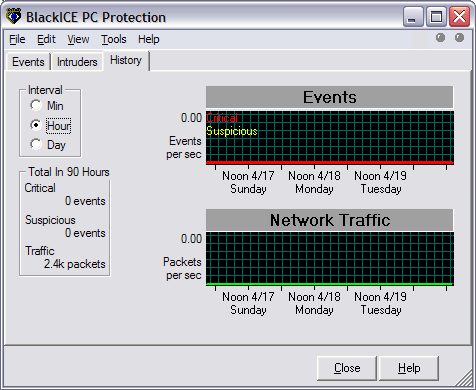The width and height of the screenshot is (476, 390).
Task: Click the yellow Suspicious legend label
Action: tap(232, 131)
